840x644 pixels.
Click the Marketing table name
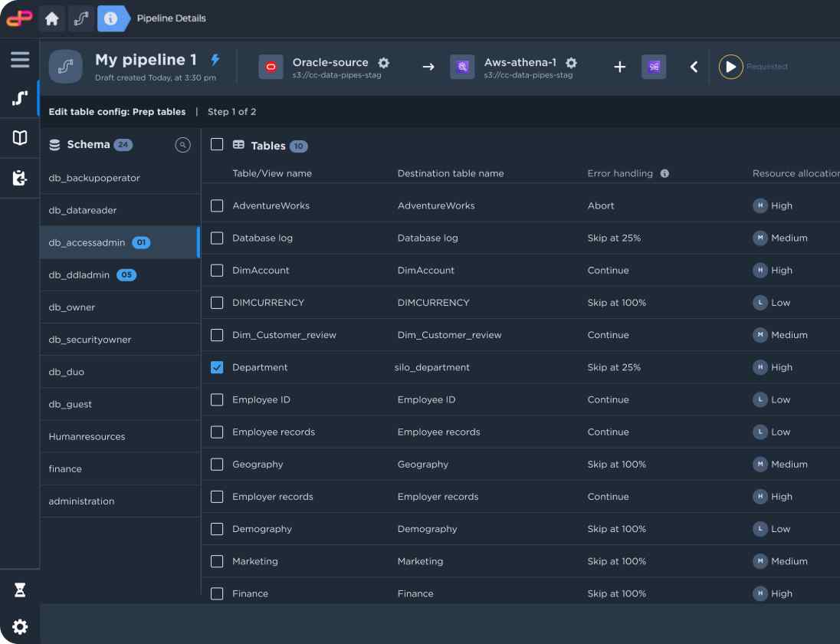pyautogui.click(x=255, y=561)
